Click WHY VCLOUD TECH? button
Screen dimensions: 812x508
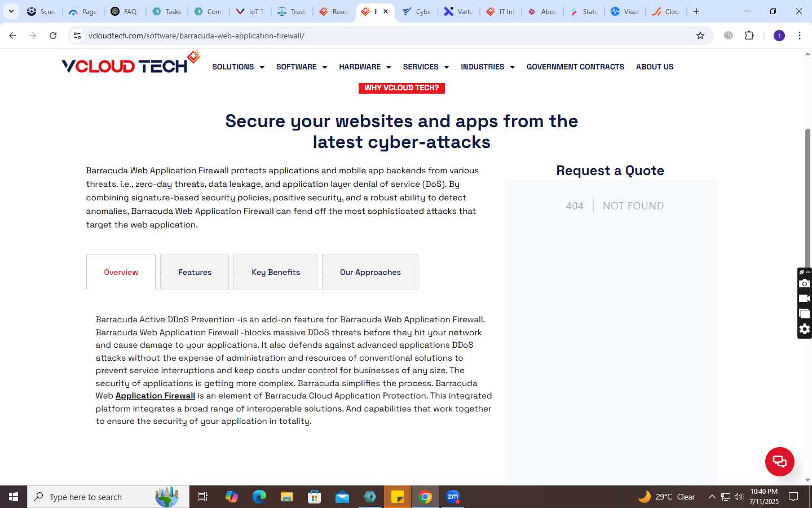point(401,88)
